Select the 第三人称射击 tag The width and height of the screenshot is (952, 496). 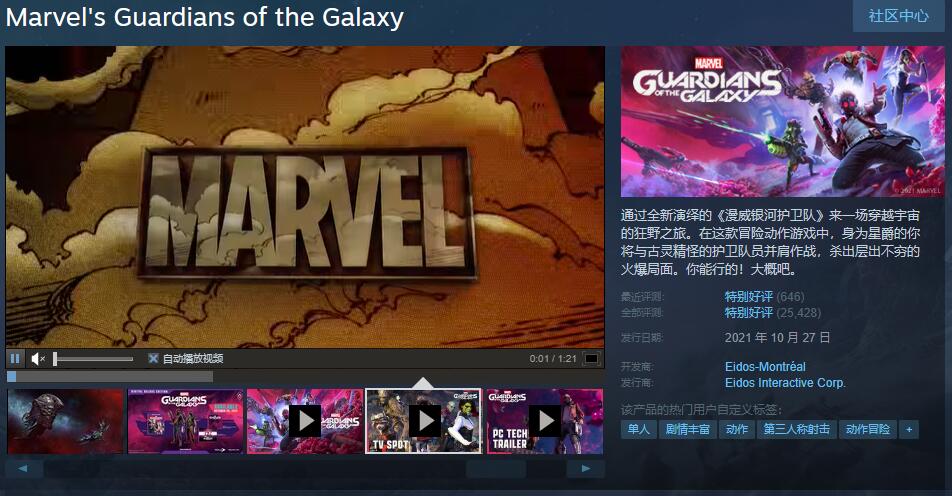point(797,429)
